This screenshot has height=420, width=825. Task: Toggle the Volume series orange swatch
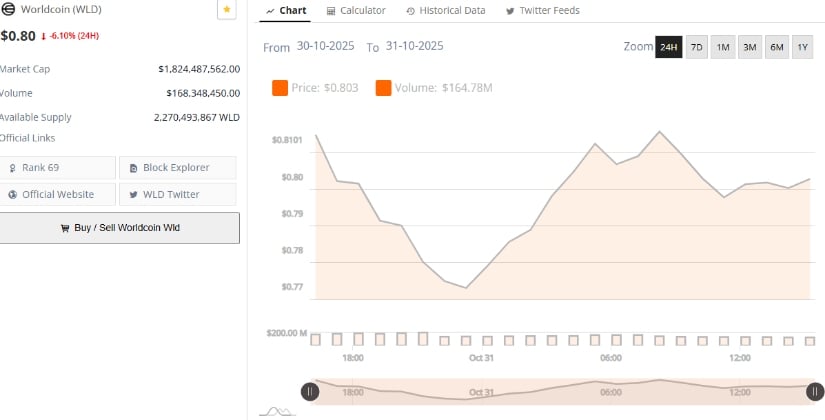(x=384, y=88)
